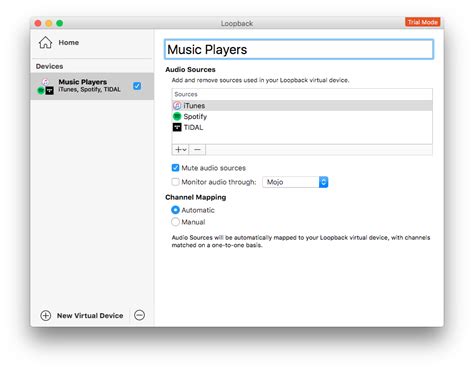
Task: Open the add source plus dropdown
Action: point(180,150)
